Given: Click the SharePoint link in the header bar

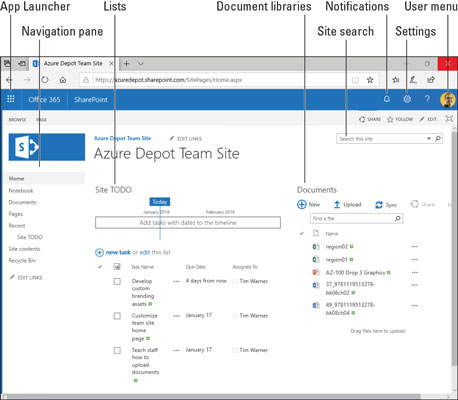Looking at the screenshot, I should (x=91, y=99).
